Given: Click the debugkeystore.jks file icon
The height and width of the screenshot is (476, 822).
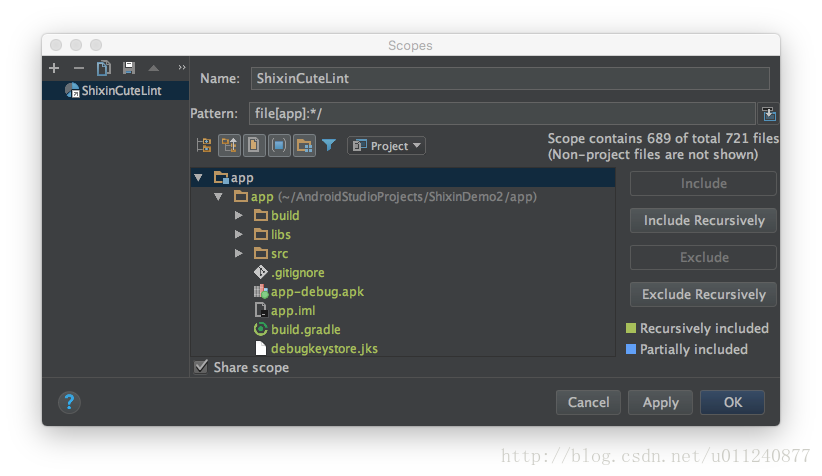Looking at the screenshot, I should pos(261,348).
